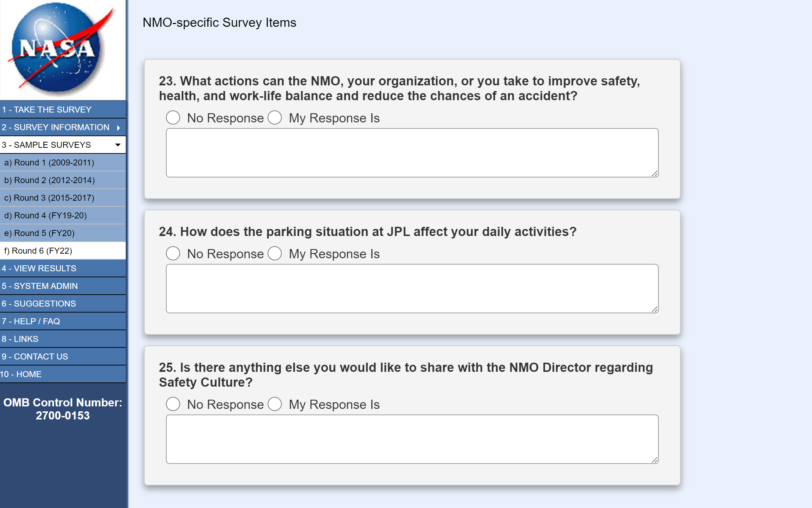Click the resize handle of question 25 textarea
The width and height of the screenshot is (812, 508).
click(x=655, y=460)
